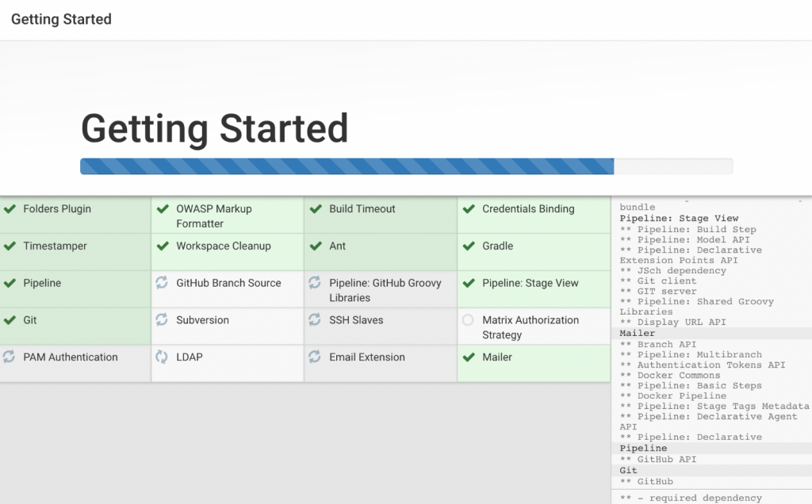
Task: Click '** GitHub' log line at the bottom
Action: (646, 482)
